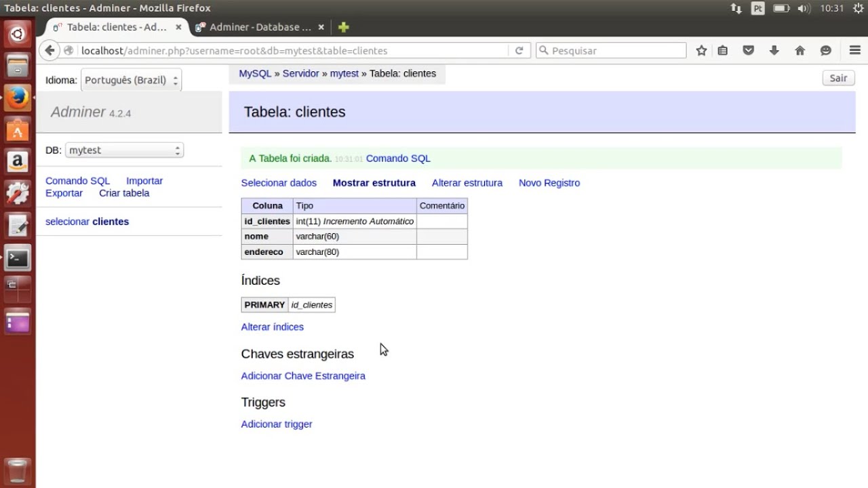Open 'Comando SQL' in the sidebar
The height and width of the screenshot is (488, 868).
tap(77, 181)
